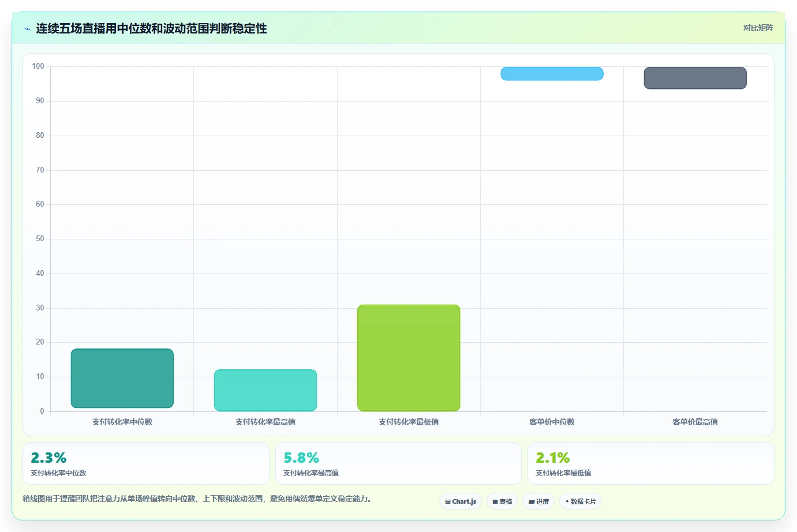Click the light blue 客单价中位数 bar
Image resolution: width=797 pixels, height=532 pixels.
tap(552, 73)
